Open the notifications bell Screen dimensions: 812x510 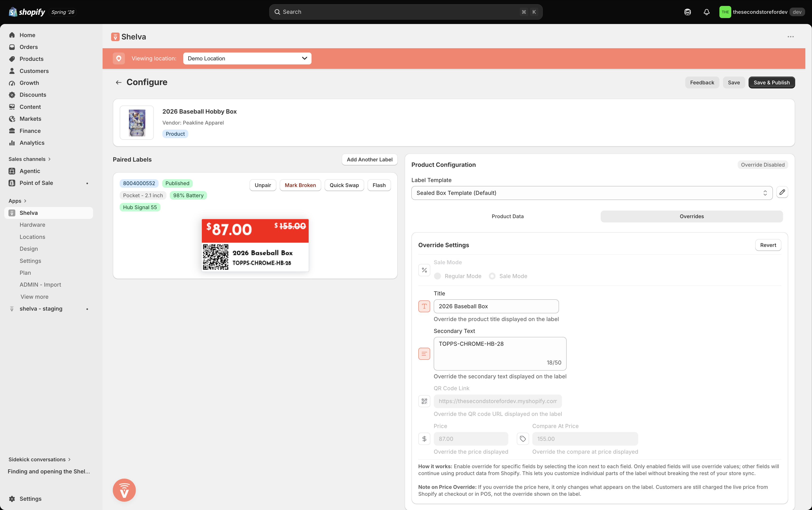point(707,12)
